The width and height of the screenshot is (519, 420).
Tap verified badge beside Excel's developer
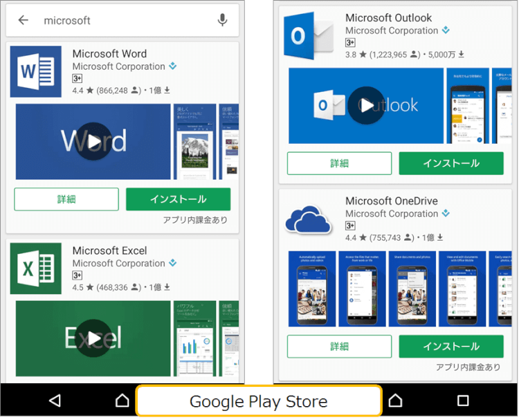tap(173, 263)
